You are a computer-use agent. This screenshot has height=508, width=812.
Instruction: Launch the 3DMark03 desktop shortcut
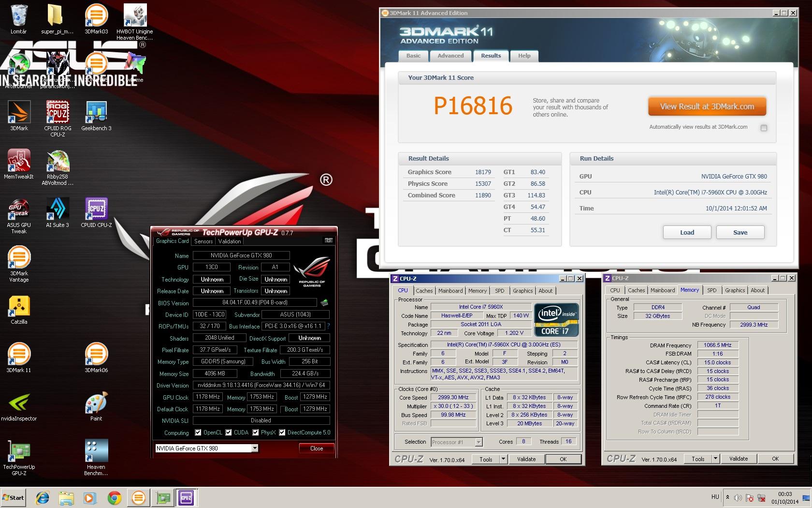pyautogui.click(x=96, y=19)
